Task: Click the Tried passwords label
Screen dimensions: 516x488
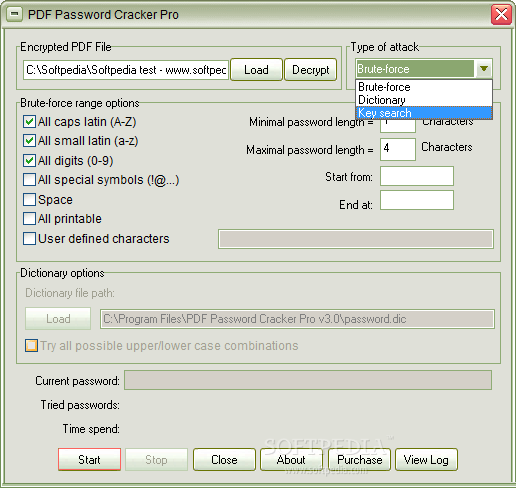Action: 80,405
